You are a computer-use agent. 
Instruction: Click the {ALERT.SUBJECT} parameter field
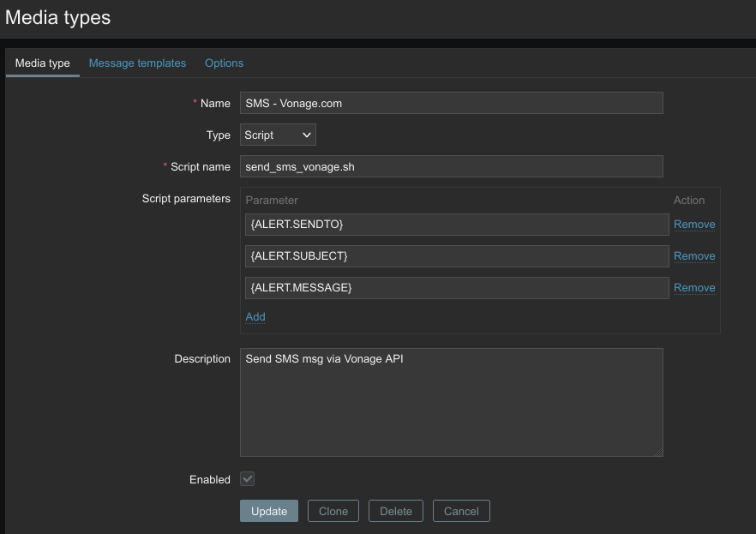click(x=456, y=256)
